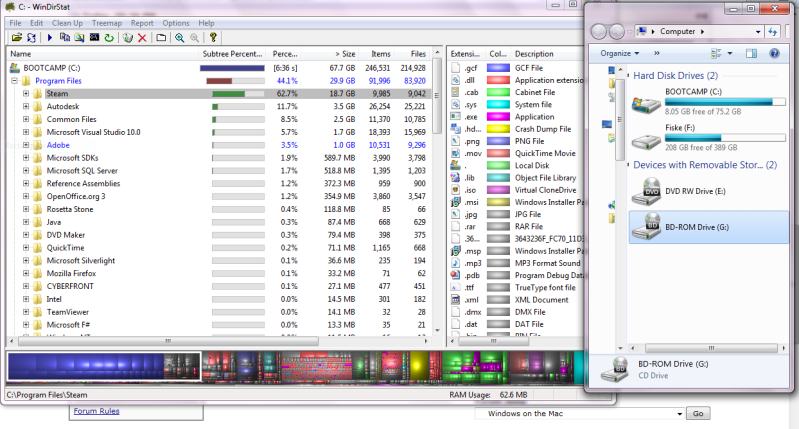The image size is (799, 429).
Task: Open the Help menu
Action: tap(206, 23)
